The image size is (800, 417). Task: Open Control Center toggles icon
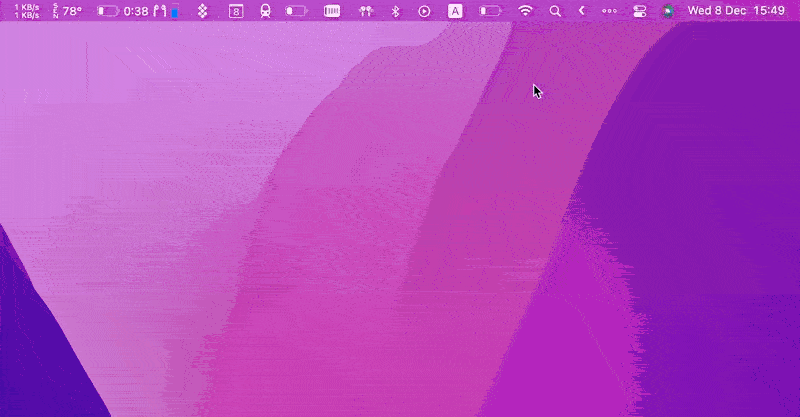point(639,11)
